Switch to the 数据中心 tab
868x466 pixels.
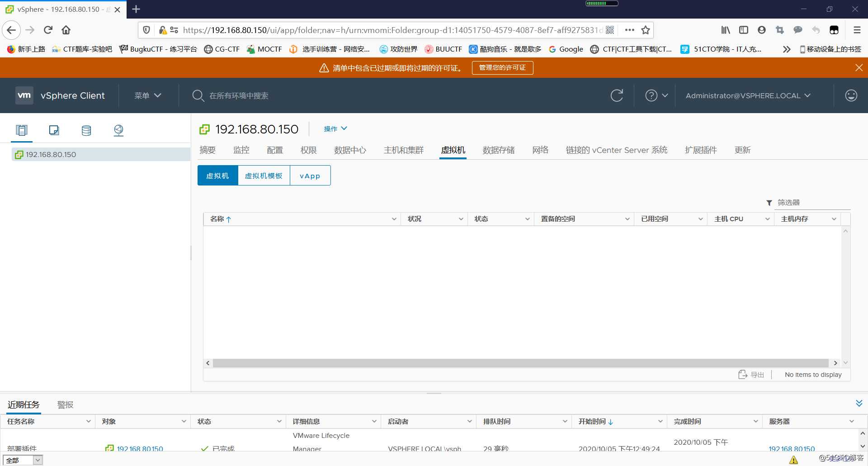tap(350, 150)
